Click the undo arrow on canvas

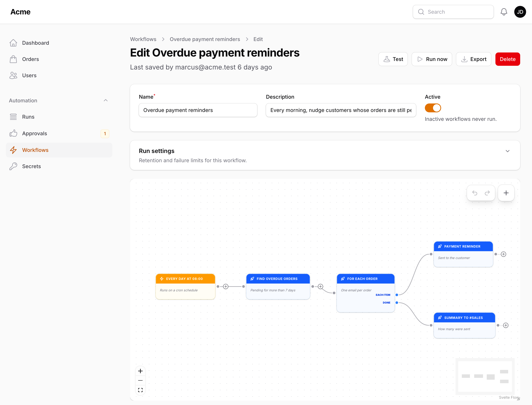[475, 193]
